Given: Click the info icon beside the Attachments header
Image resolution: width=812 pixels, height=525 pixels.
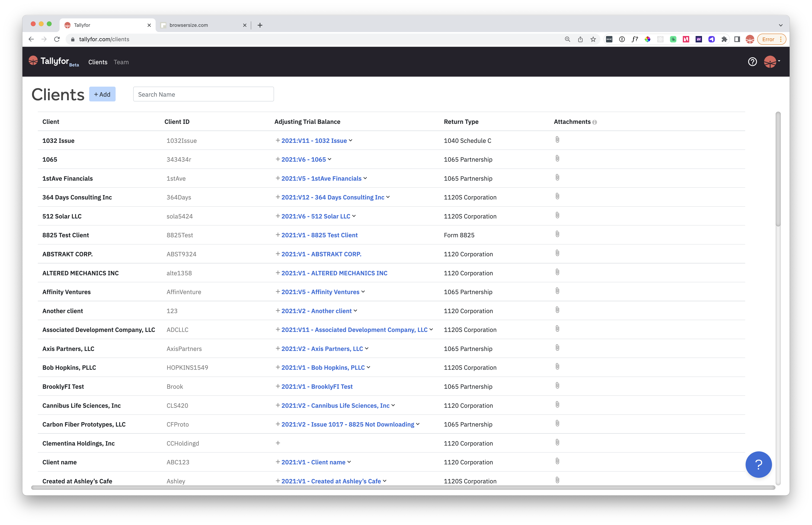Looking at the screenshot, I should tap(595, 122).
